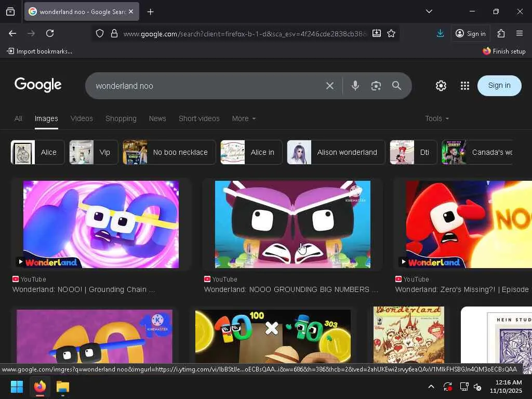532x399 pixels.
Task: Go forward one page
Action: [31, 33]
